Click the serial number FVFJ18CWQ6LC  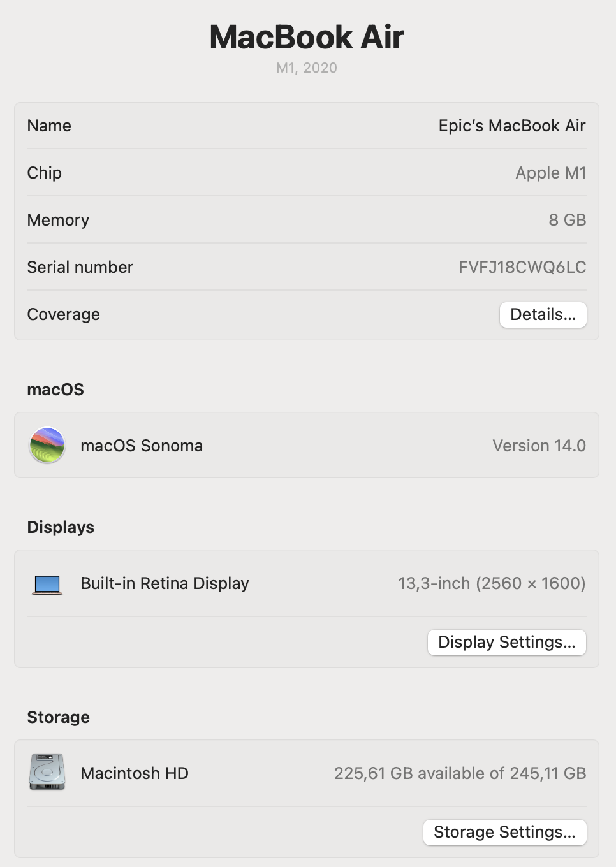click(522, 267)
